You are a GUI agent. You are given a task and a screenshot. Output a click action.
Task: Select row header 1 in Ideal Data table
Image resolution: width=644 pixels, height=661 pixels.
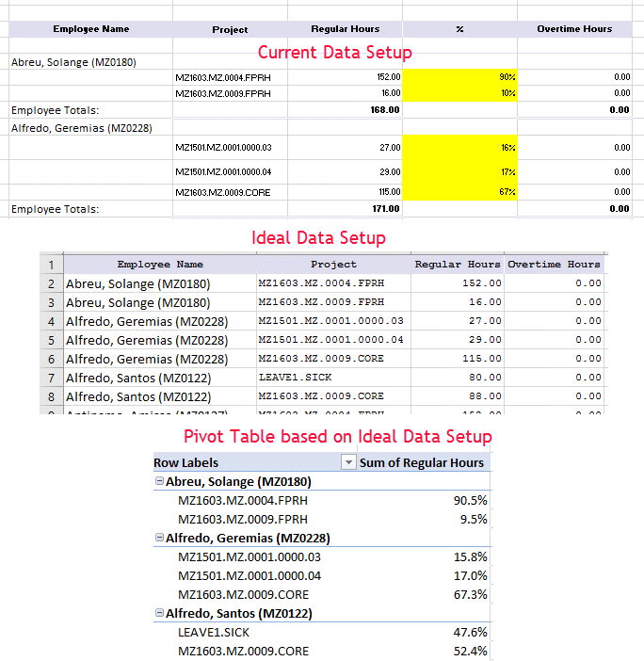[x=51, y=265]
